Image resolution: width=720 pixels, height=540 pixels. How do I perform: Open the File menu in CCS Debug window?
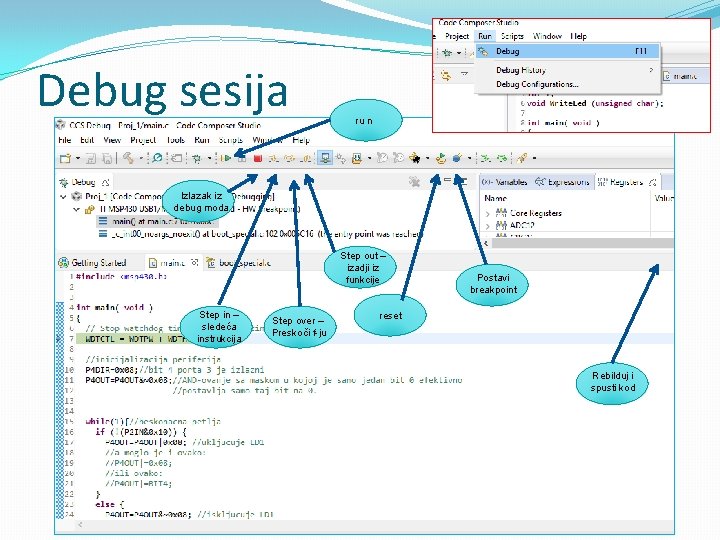point(64,140)
